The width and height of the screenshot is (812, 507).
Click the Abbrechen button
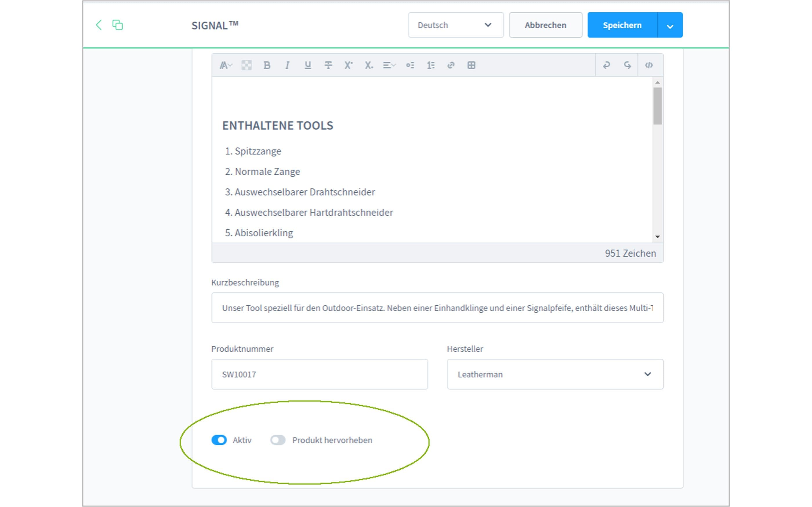(545, 25)
